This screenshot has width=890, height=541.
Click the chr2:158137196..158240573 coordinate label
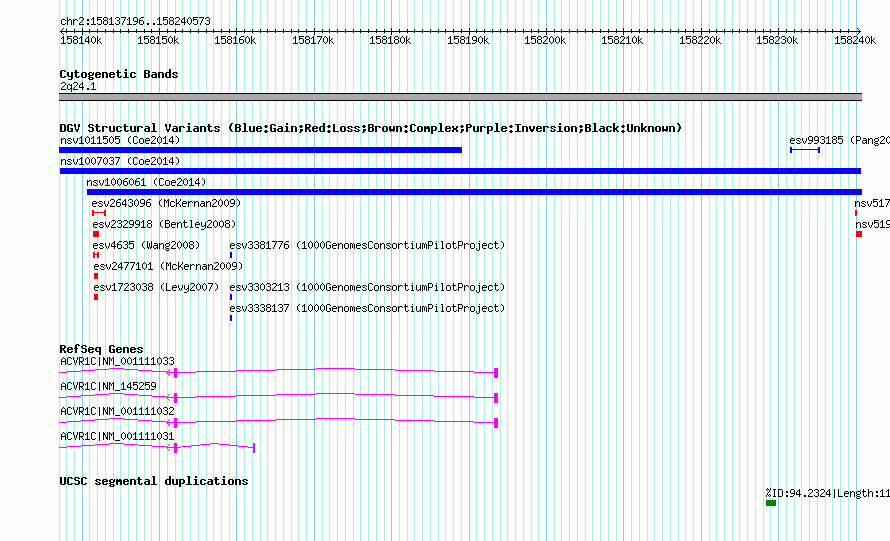click(x=135, y=21)
